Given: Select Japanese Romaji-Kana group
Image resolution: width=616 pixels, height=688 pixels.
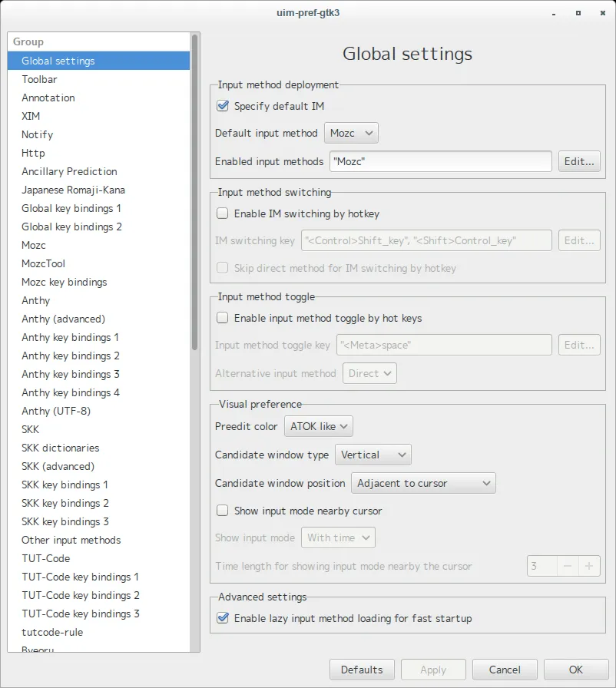Looking at the screenshot, I should [x=73, y=190].
